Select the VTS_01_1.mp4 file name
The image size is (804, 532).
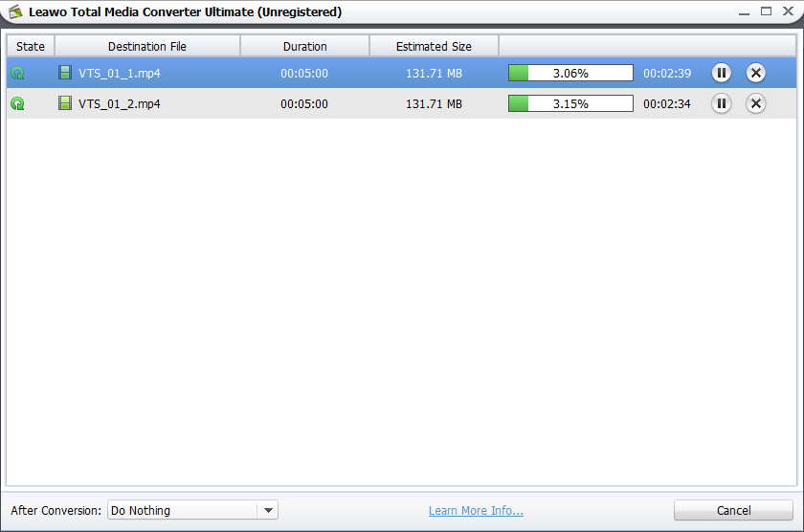(x=119, y=74)
